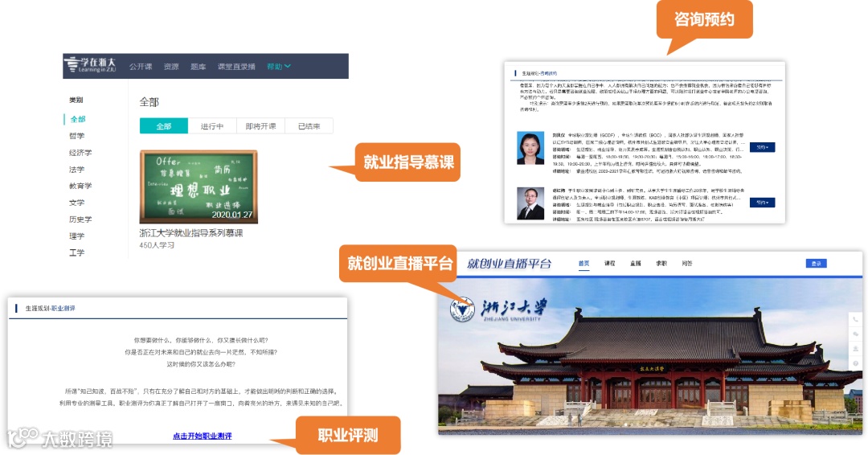The width and height of the screenshot is (868, 455).
Task: Click the blue 登录 button
Action: coord(816,264)
